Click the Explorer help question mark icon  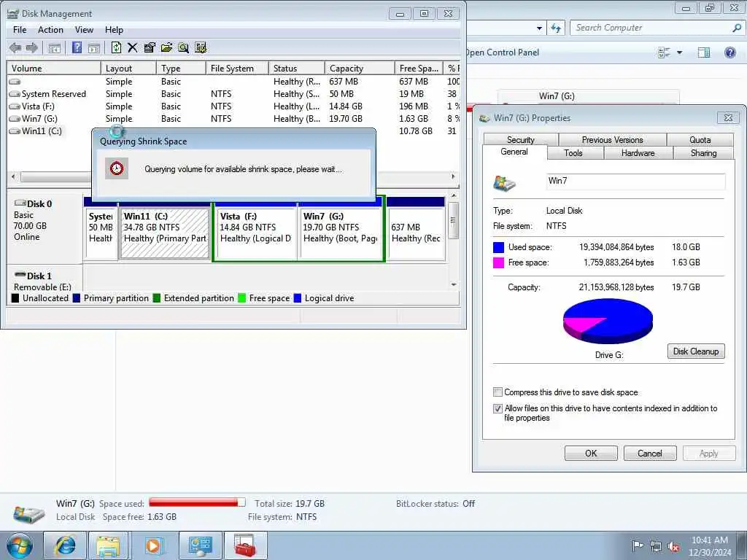point(729,52)
